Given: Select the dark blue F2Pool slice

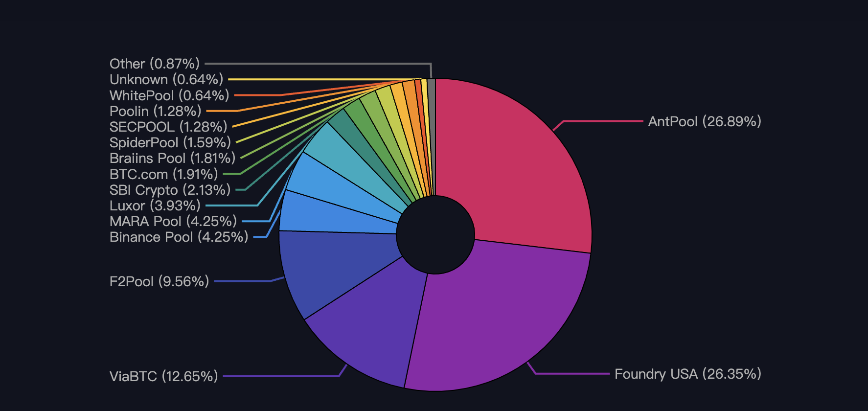Looking at the screenshot, I should (x=333, y=269).
